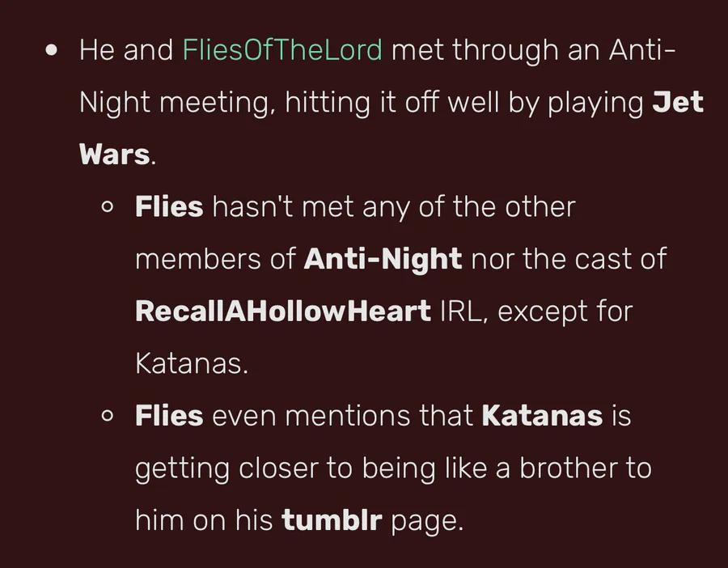
Task: Click the bold "RecallAHollowHeart" text
Action: pyautogui.click(x=283, y=312)
